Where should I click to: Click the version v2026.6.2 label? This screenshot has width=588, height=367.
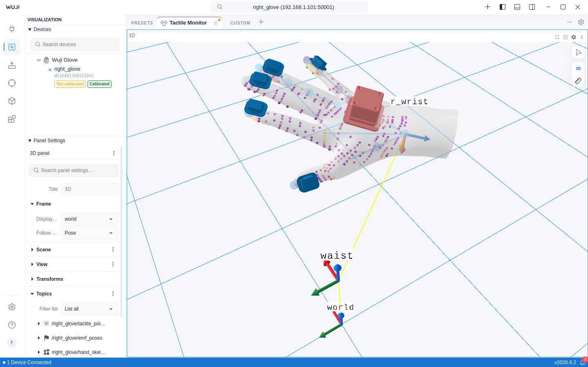tap(565, 363)
